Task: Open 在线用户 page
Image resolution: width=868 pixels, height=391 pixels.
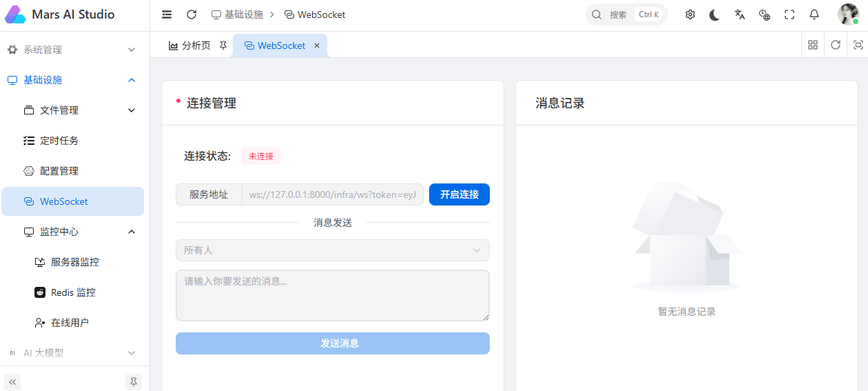Action: [x=72, y=323]
